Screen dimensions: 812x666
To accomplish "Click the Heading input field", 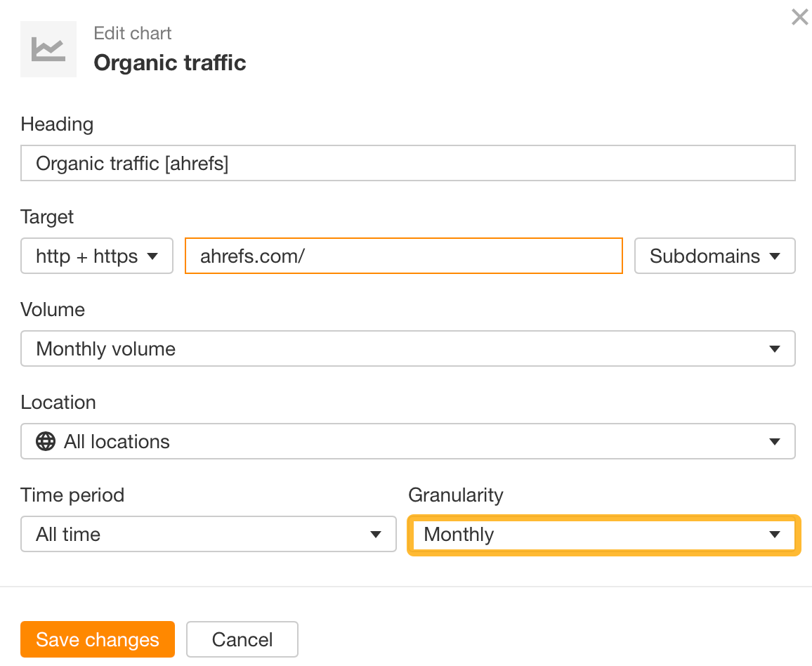I will [407, 163].
